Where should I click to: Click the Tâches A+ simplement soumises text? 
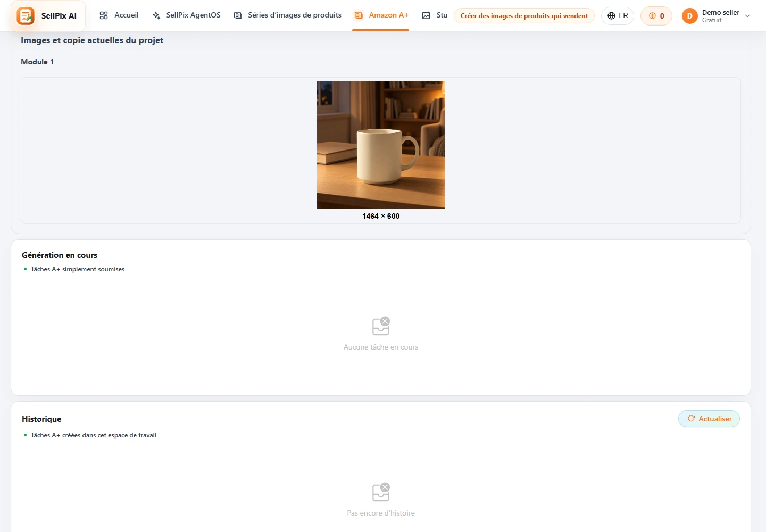pos(78,269)
